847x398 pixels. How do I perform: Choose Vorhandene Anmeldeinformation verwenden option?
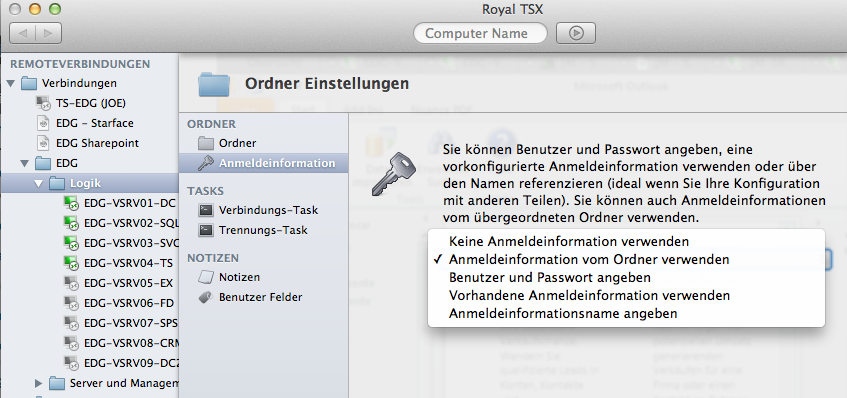coord(626,295)
